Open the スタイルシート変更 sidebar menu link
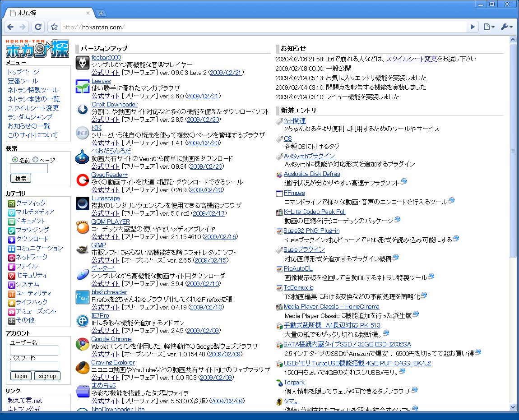The width and height of the screenshot is (519, 420). pyautogui.click(x=33, y=108)
